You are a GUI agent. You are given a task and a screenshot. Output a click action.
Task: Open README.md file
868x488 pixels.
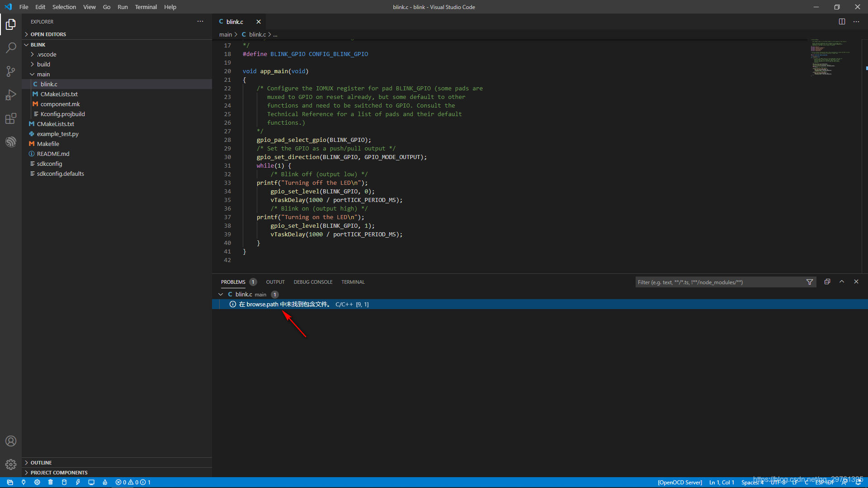pos(117,154)
